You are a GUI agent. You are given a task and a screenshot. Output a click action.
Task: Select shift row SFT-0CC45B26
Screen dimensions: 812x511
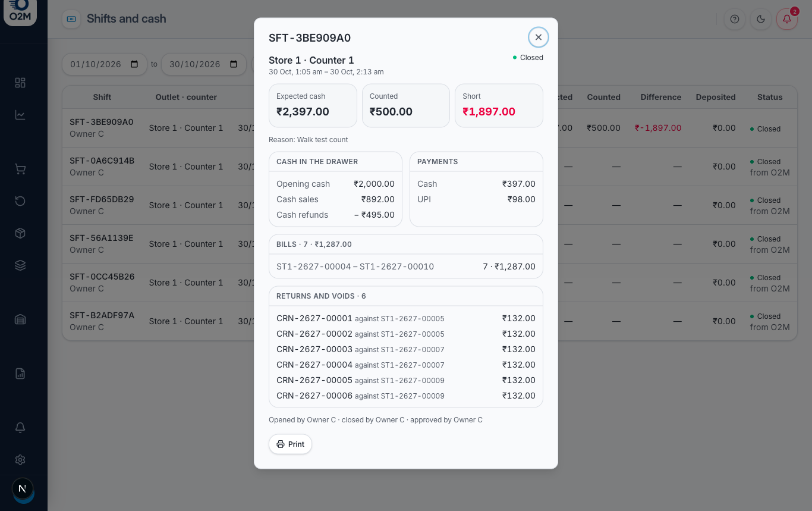429,283
